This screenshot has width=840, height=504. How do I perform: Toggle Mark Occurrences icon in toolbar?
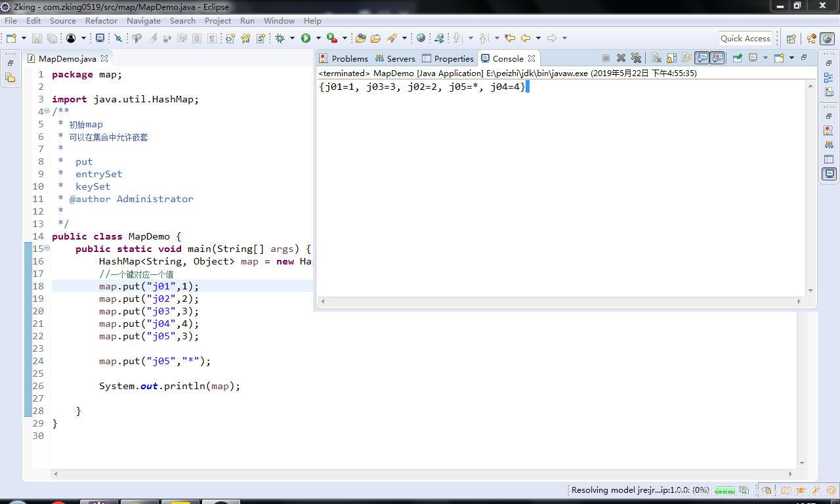click(152, 38)
